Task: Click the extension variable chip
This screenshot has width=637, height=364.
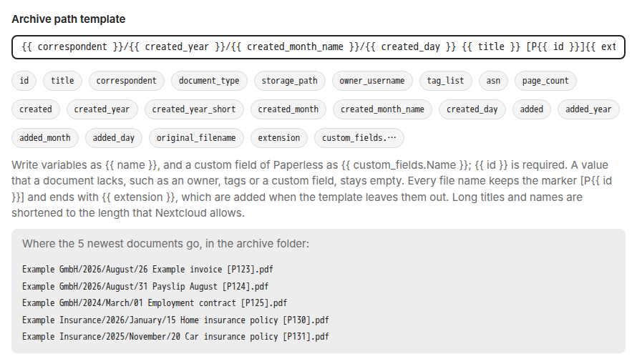Action: click(x=279, y=138)
